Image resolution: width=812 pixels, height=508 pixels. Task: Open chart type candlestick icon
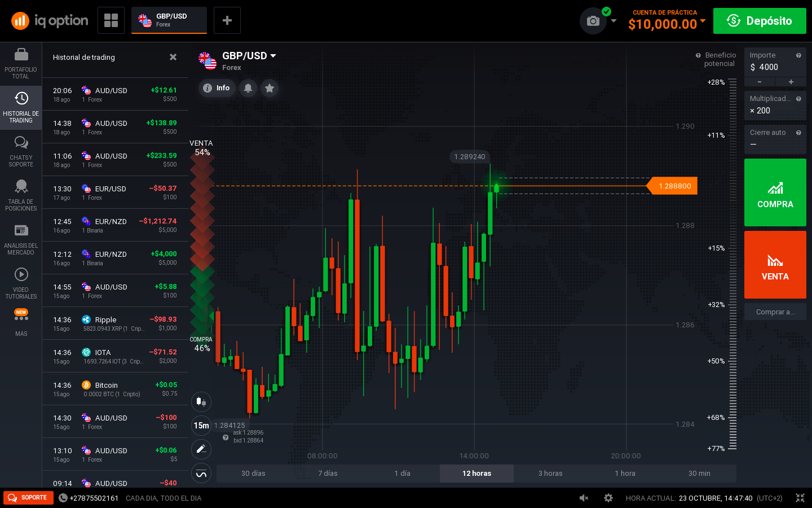click(201, 402)
